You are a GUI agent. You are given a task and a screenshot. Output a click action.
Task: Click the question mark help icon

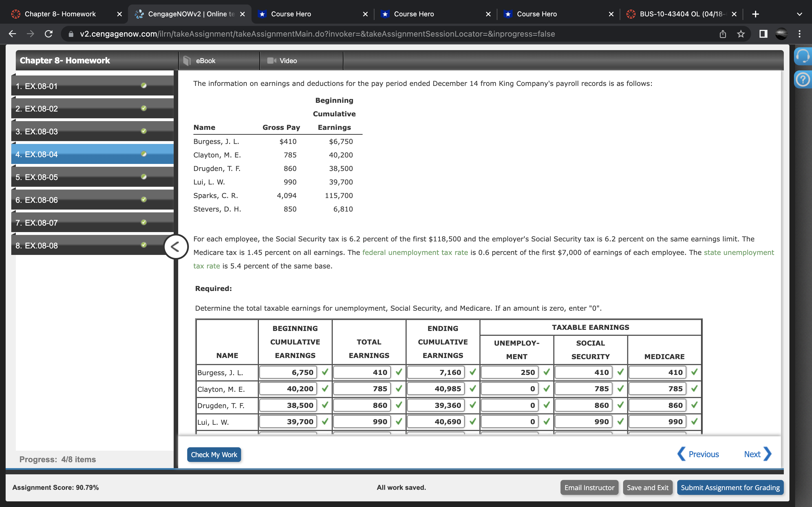click(803, 80)
